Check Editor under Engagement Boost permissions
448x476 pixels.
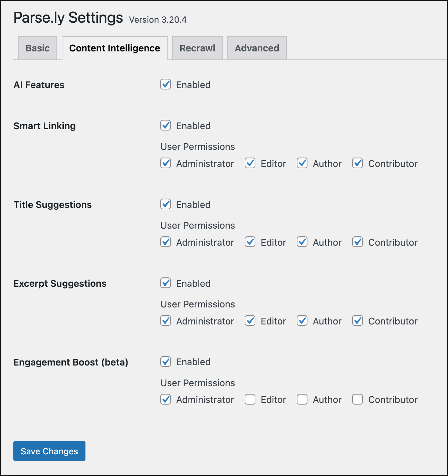250,399
